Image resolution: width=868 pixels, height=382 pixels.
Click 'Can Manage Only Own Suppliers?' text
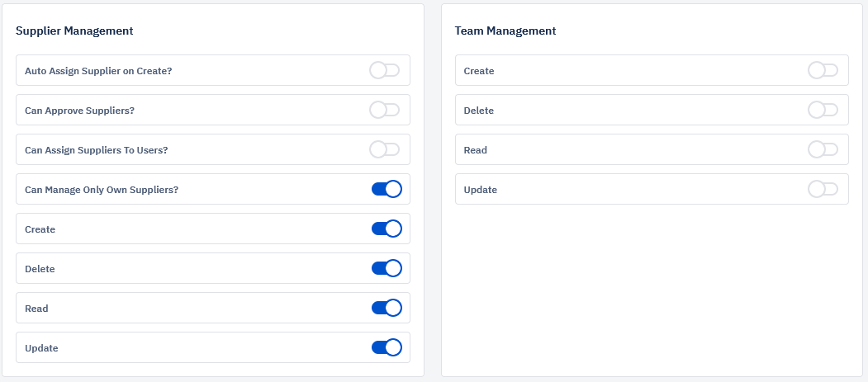point(102,190)
